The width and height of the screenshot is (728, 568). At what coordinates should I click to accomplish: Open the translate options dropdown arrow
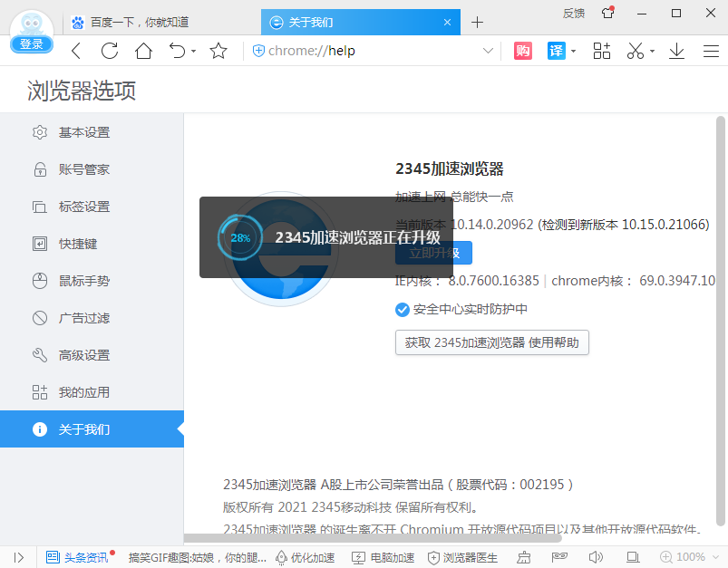pyautogui.click(x=573, y=51)
